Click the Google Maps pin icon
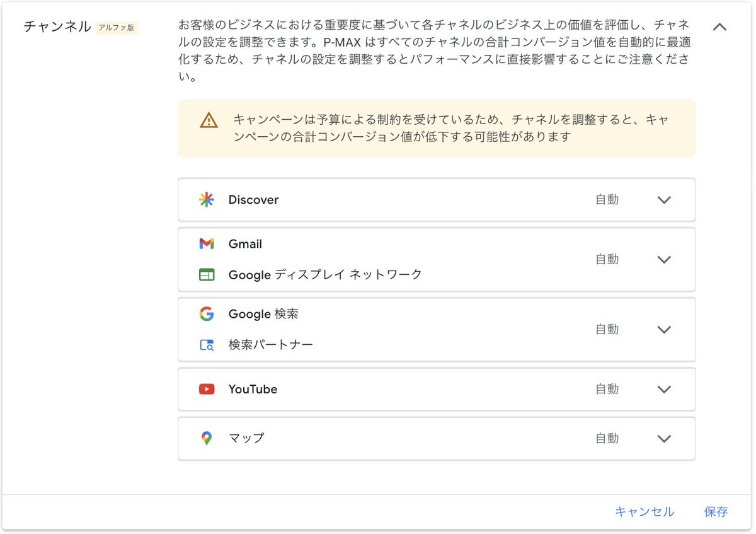This screenshot has width=756, height=534. 206,438
